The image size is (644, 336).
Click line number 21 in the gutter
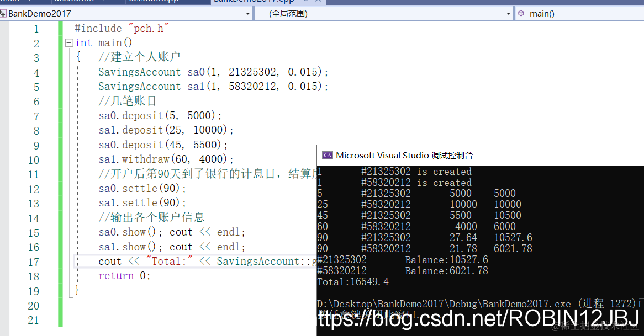(33, 320)
